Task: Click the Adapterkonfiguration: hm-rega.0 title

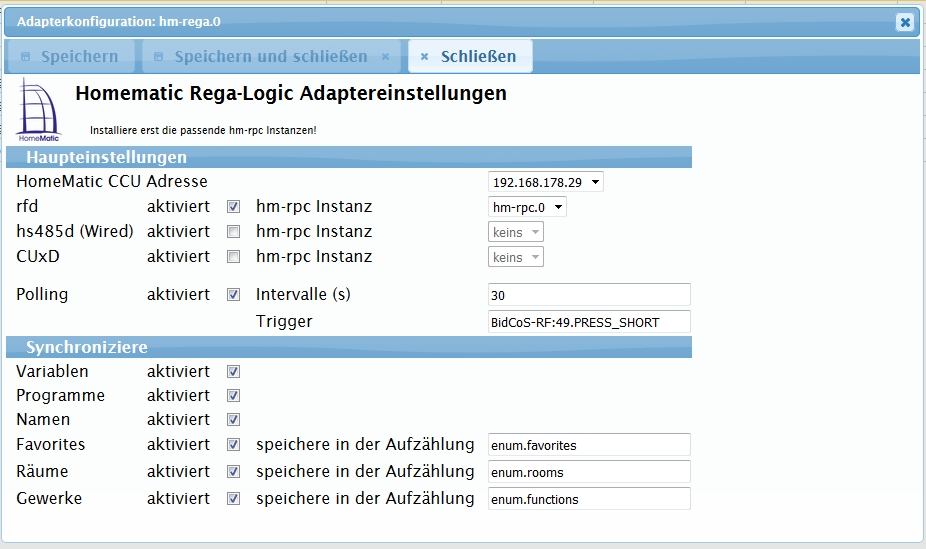Action: pyautogui.click(x=119, y=22)
